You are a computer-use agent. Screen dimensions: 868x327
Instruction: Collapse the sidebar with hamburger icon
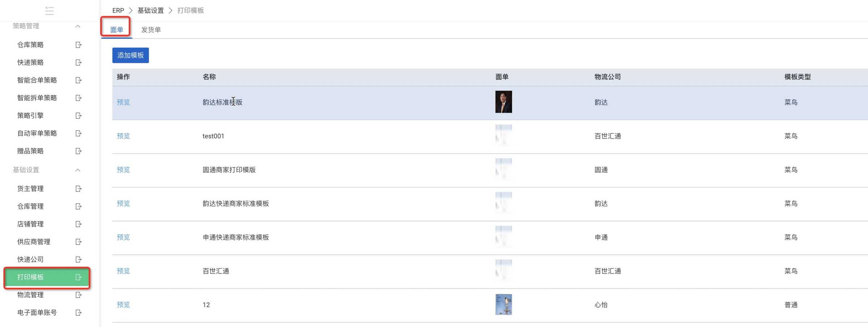(x=50, y=11)
